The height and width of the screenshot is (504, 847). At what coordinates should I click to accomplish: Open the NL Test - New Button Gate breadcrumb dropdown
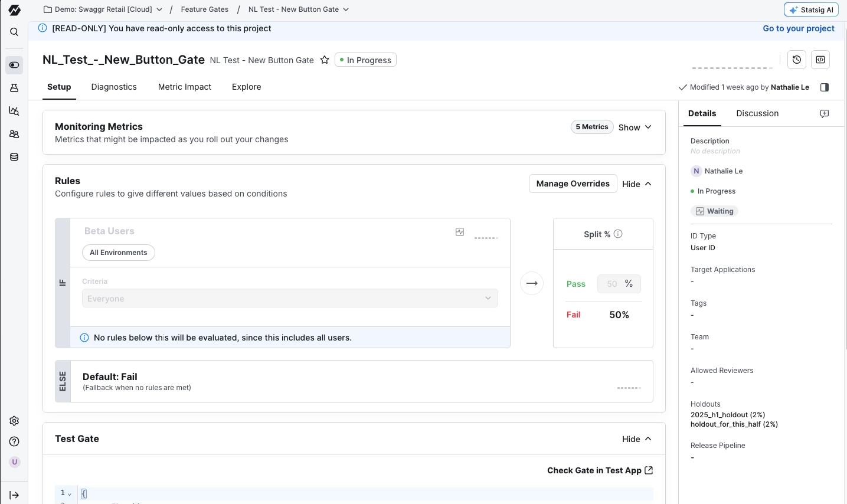299,9
